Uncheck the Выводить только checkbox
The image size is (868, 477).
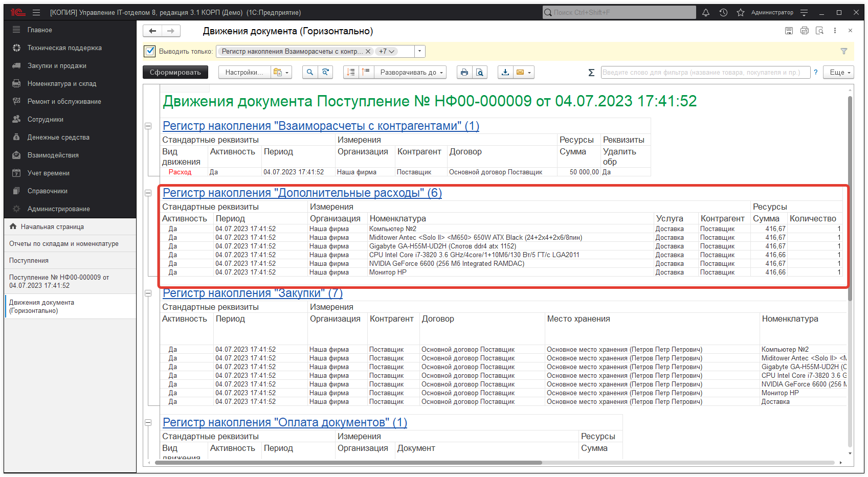(149, 51)
